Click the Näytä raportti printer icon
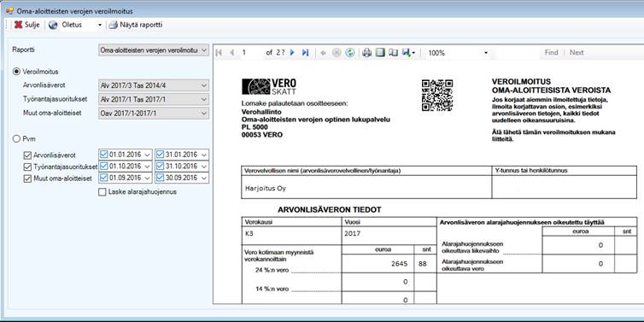 click(x=113, y=25)
